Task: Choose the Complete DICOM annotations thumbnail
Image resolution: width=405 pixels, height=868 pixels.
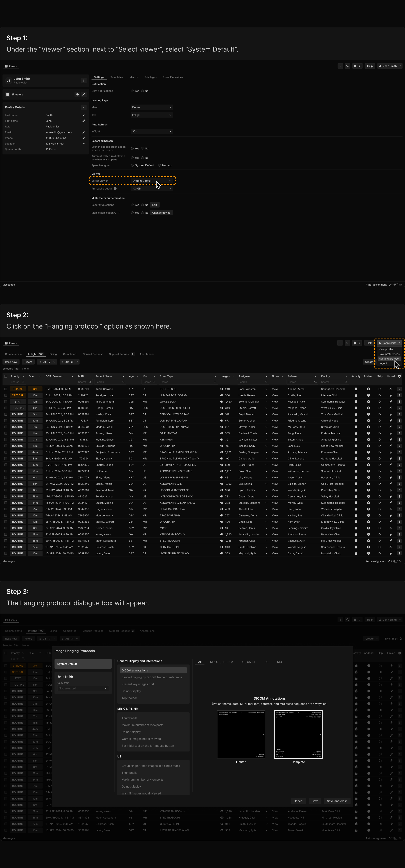Action: (x=298, y=734)
